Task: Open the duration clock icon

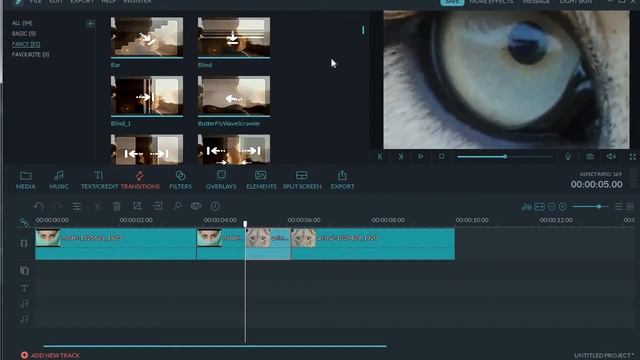Action: tap(215, 206)
